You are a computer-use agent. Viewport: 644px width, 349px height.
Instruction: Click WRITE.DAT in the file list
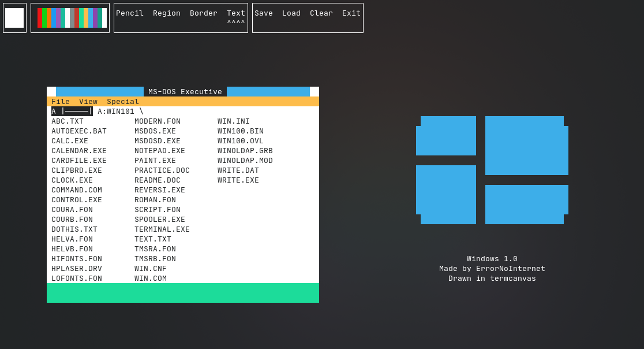238,170
